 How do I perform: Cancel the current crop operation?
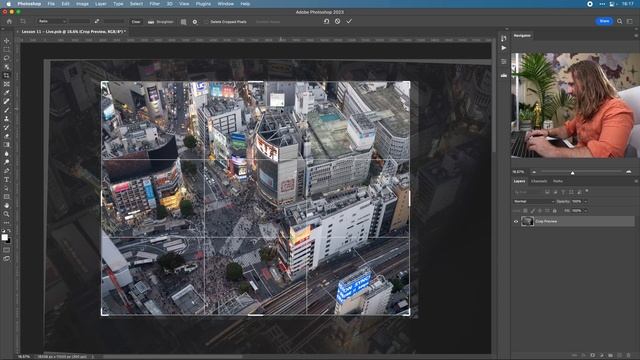(x=338, y=21)
